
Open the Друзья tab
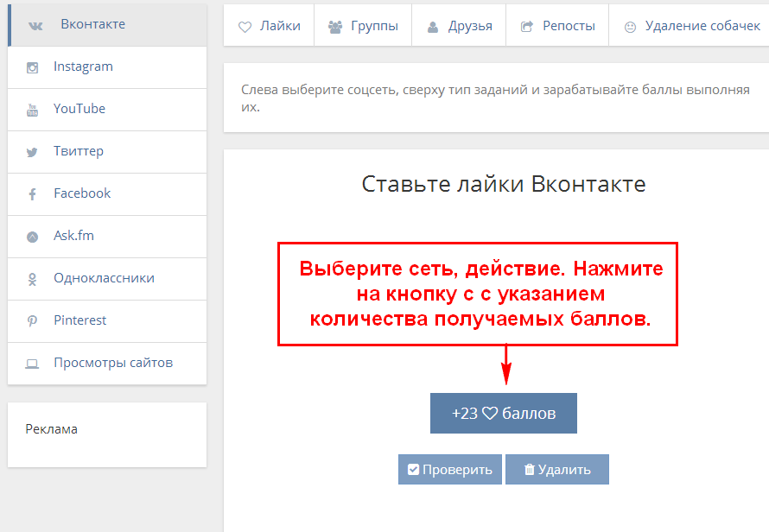(x=459, y=26)
